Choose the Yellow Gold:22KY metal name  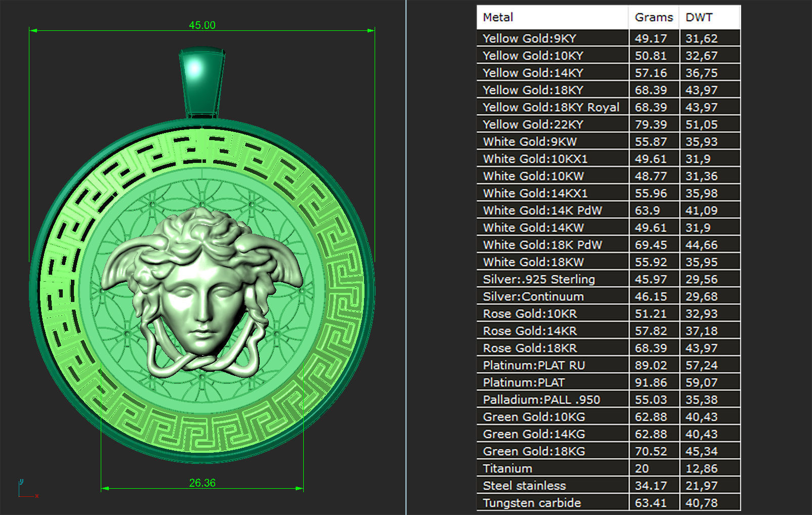click(x=533, y=124)
